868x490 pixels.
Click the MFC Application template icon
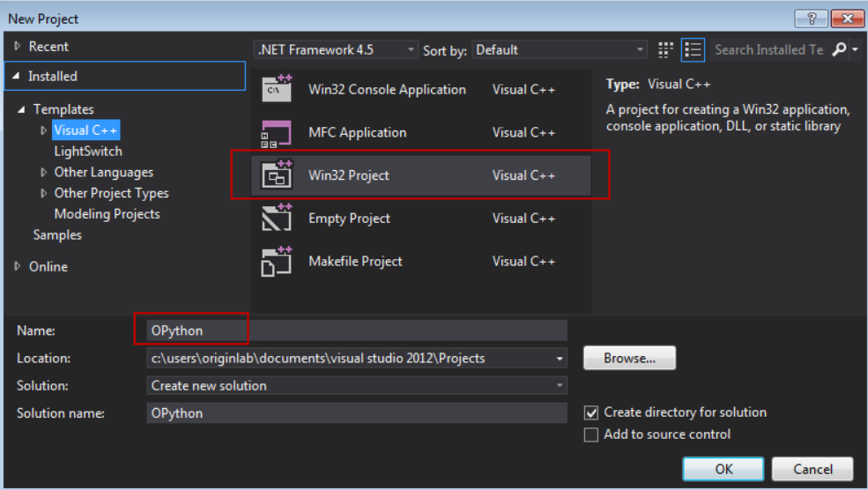276,133
